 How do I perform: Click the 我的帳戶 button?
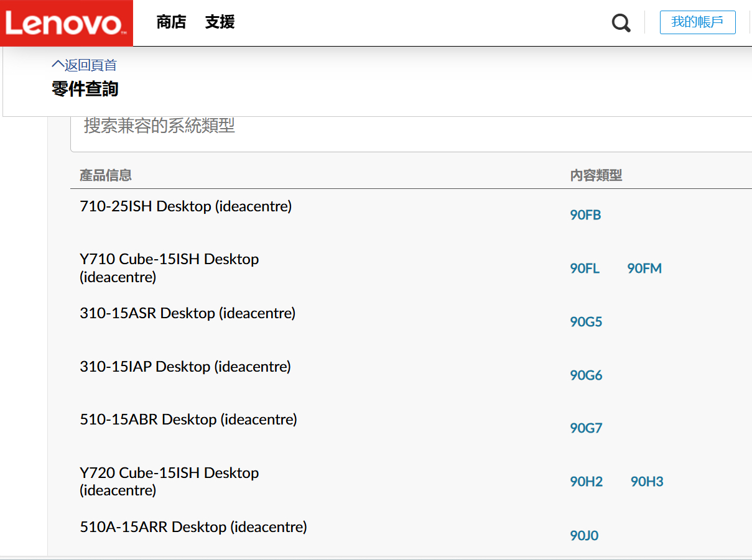coord(697,22)
